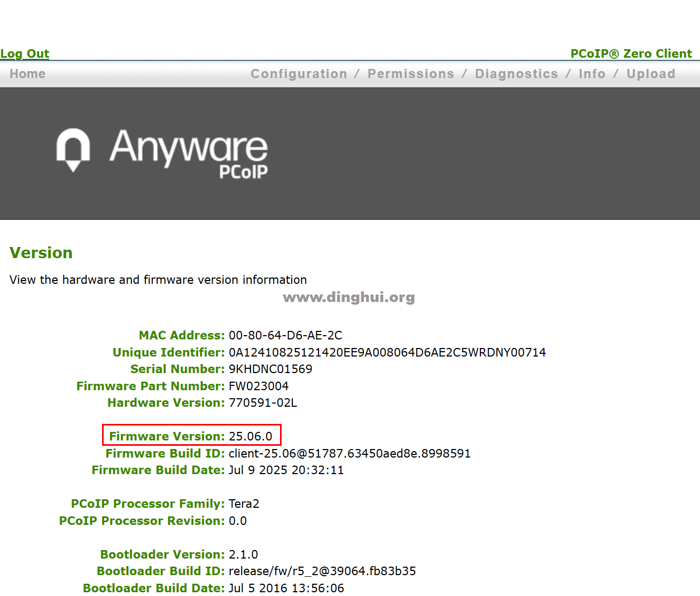The width and height of the screenshot is (700, 596).
Task: Click the Log Out link
Action: [x=25, y=53]
